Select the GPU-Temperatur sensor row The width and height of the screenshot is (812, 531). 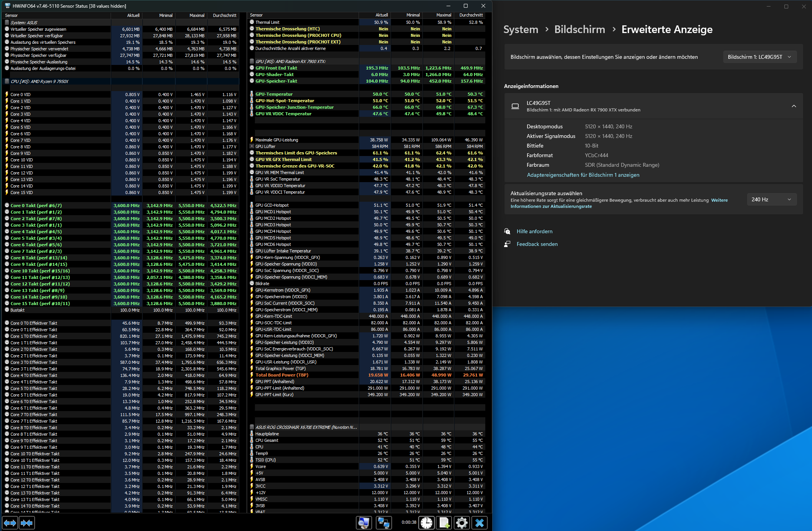[274, 94]
